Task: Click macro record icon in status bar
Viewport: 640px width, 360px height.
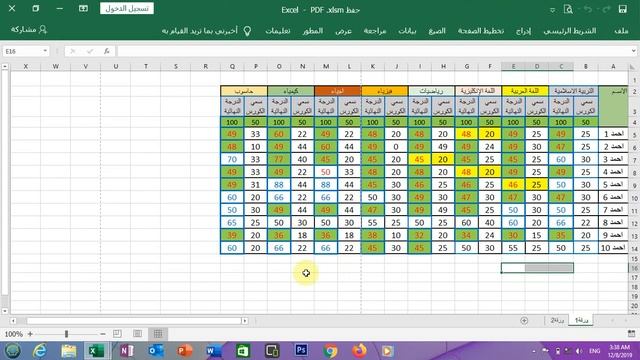Action: tap(631, 334)
